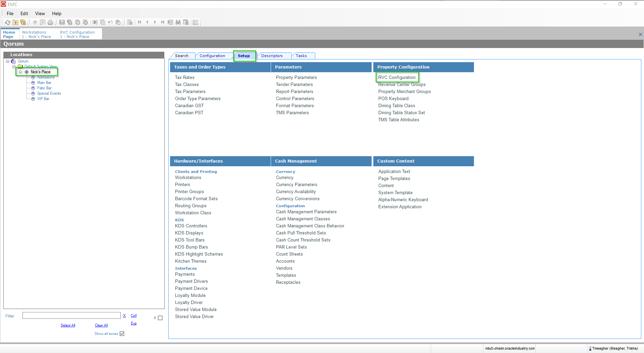
Task: Click the form/list view icon at the toolbar's end
Action: tap(196, 23)
